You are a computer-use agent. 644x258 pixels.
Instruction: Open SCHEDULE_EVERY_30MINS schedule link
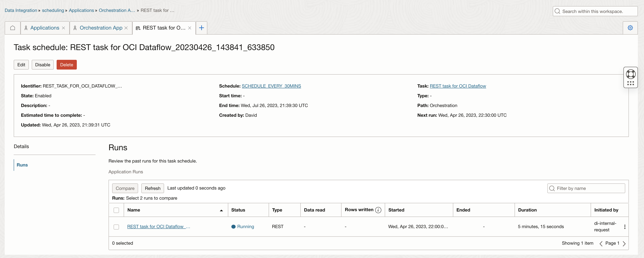click(x=271, y=86)
